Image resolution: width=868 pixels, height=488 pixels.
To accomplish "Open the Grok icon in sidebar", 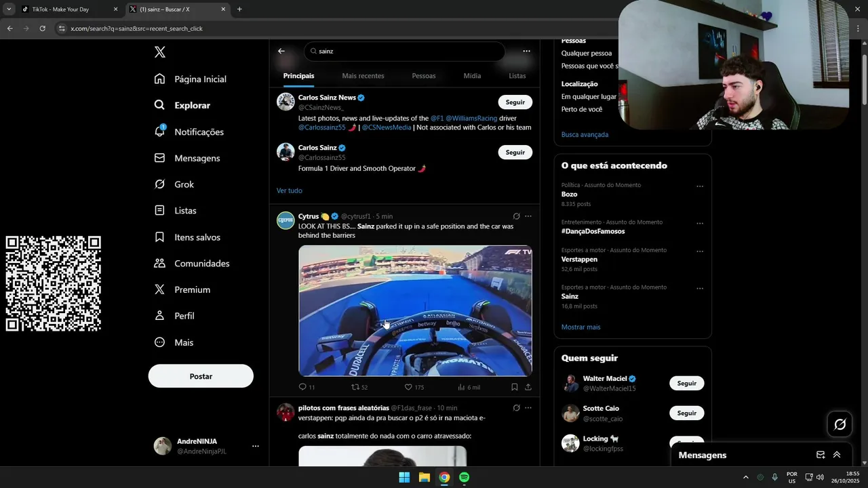I will pos(159,184).
